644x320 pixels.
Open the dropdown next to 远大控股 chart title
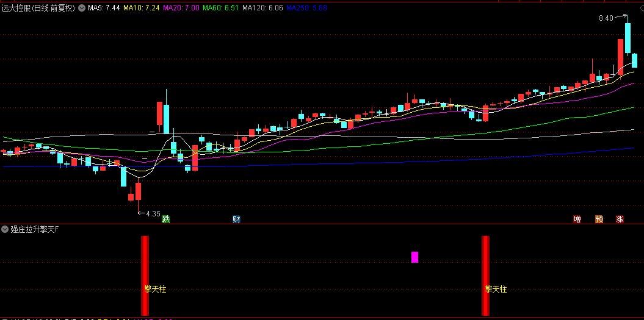82,8
